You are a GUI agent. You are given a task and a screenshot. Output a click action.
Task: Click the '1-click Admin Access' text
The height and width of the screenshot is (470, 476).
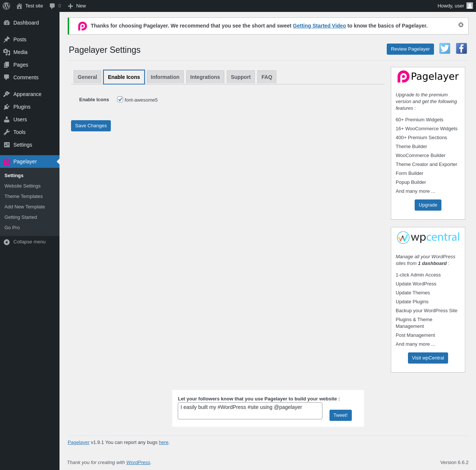pyautogui.click(x=418, y=275)
